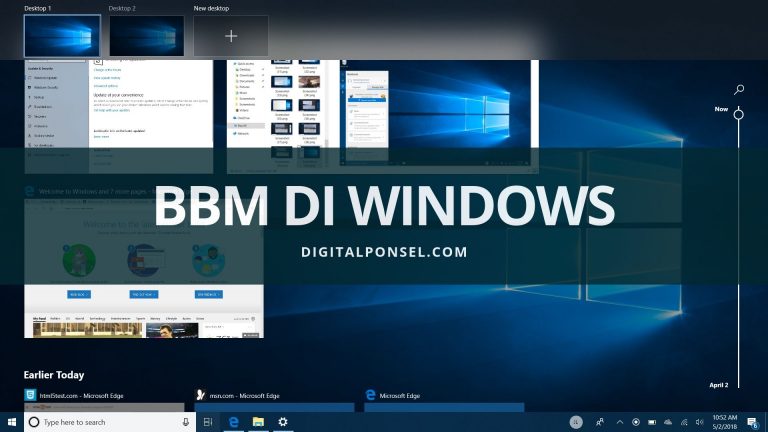The height and width of the screenshot is (432, 768).
Task: Add a new desktop with plus button
Action: pyautogui.click(x=231, y=36)
